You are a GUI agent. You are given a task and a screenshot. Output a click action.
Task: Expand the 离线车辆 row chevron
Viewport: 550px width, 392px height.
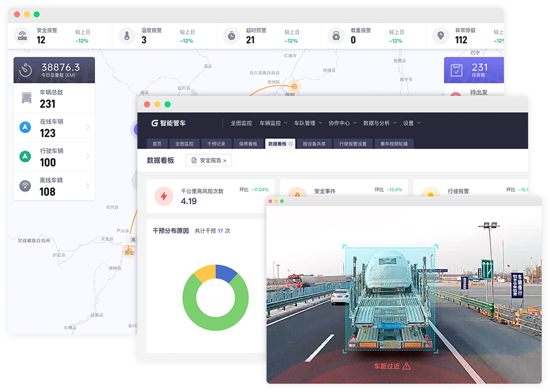pyautogui.click(x=87, y=186)
